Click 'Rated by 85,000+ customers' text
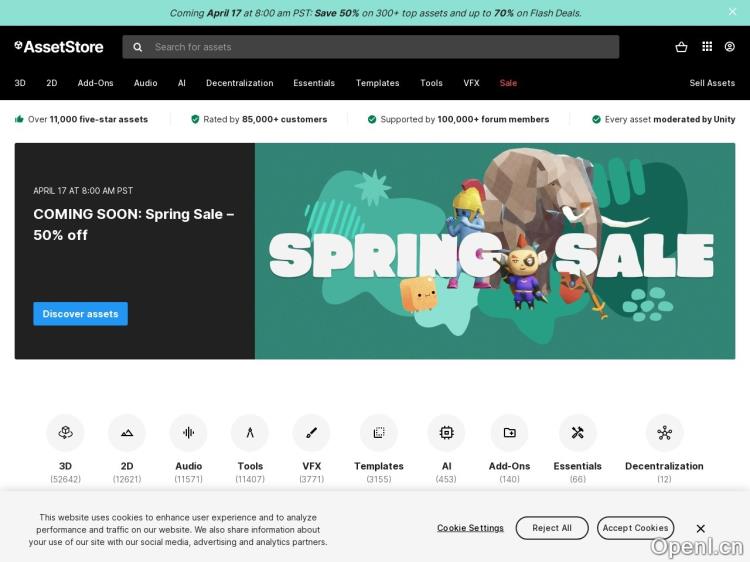This screenshot has width=750, height=562. click(x=265, y=119)
